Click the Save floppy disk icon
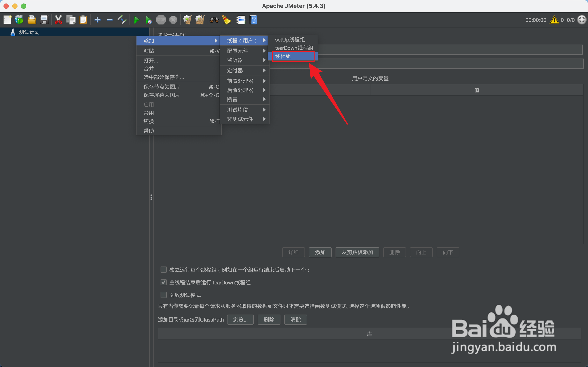Screen dimensions: 588x367 (x=44, y=20)
